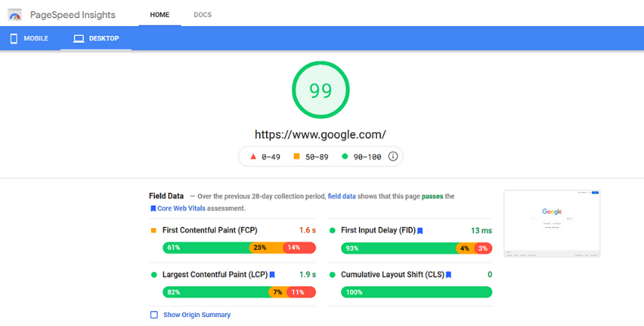Image resolution: width=644 pixels, height=326 pixels.
Task: Open the HOME tab
Action: click(160, 15)
